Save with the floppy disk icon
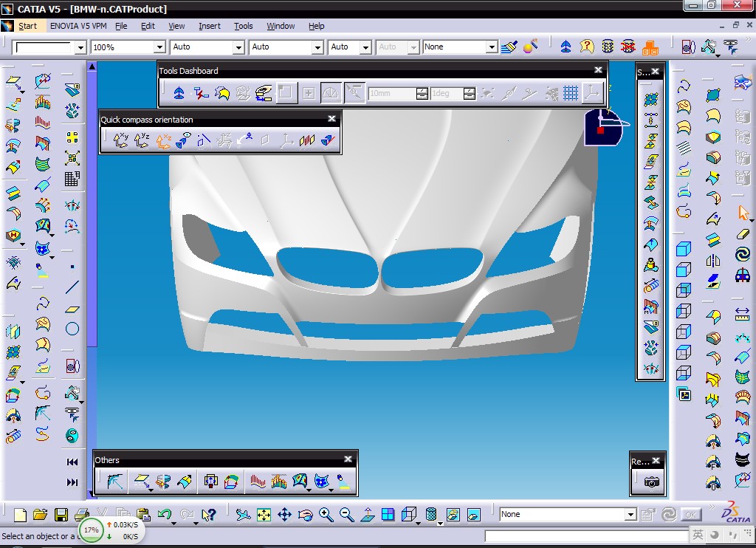The height and width of the screenshot is (548, 756). tap(61, 515)
